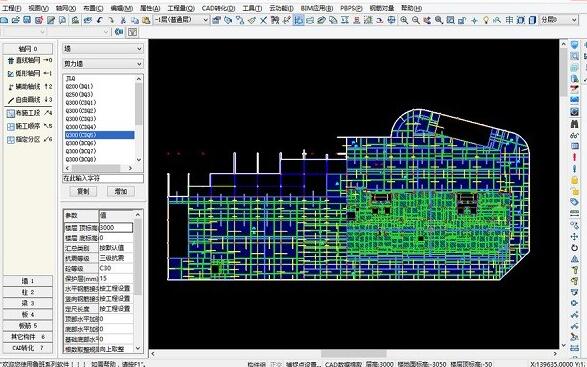Screen dimensions: 587x367
Task: Click the 增加 button
Action: click(121, 191)
